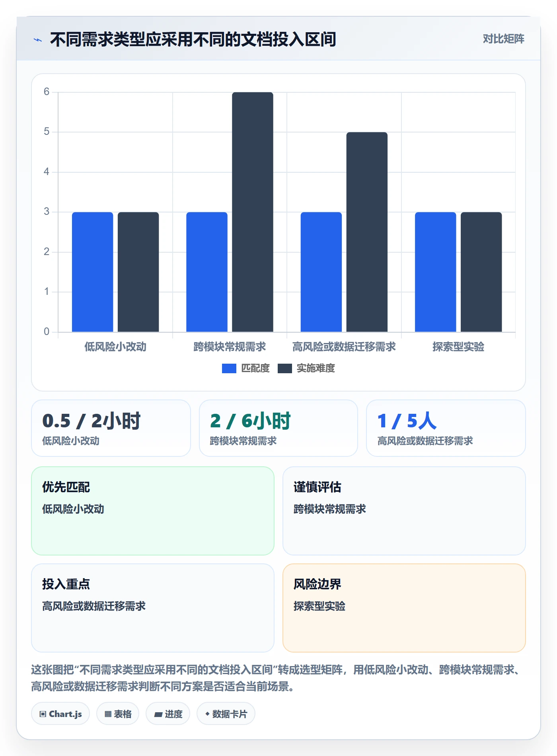Open the 优先匹配 green card heading
Image resolution: width=557 pixels, height=756 pixels.
tap(66, 487)
